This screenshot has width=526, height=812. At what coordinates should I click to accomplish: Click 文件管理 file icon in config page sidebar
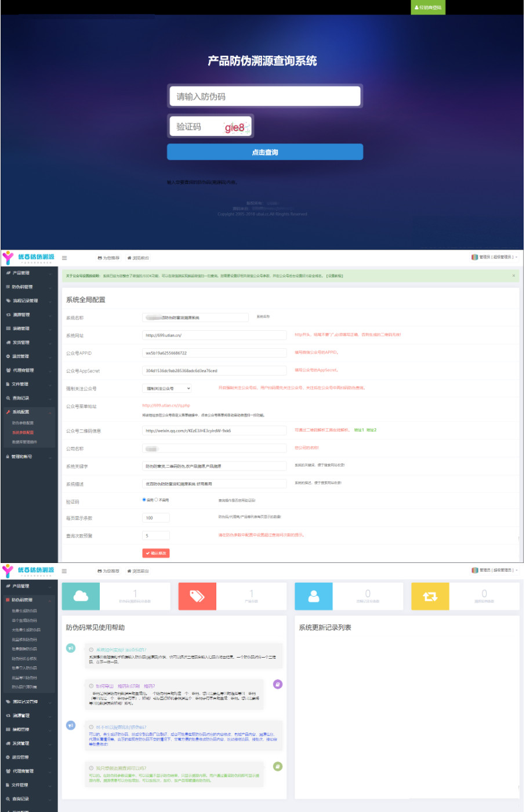pyautogui.click(x=8, y=384)
